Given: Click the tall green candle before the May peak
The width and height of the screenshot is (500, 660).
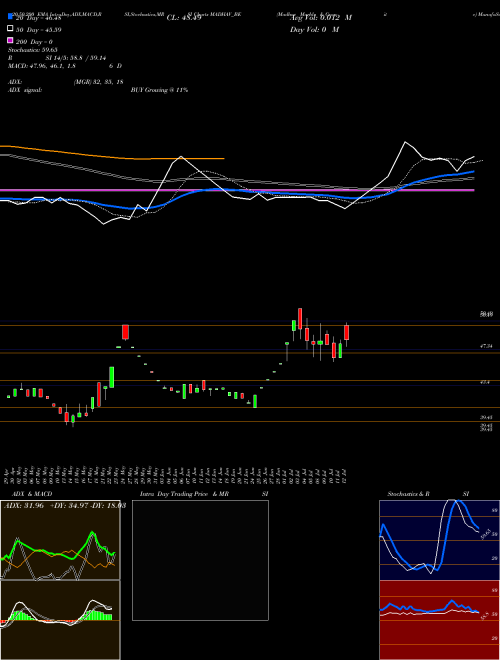Looking at the screenshot, I should pyautogui.click(x=112, y=377).
